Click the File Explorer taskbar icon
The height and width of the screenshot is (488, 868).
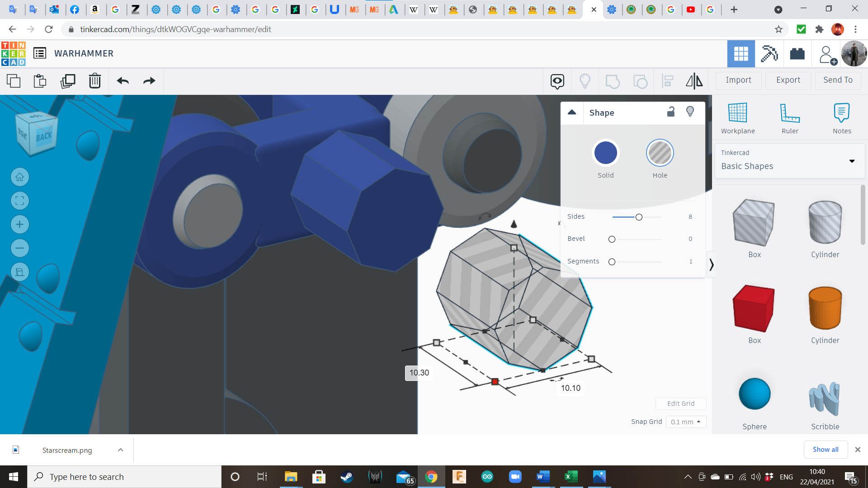(x=290, y=477)
